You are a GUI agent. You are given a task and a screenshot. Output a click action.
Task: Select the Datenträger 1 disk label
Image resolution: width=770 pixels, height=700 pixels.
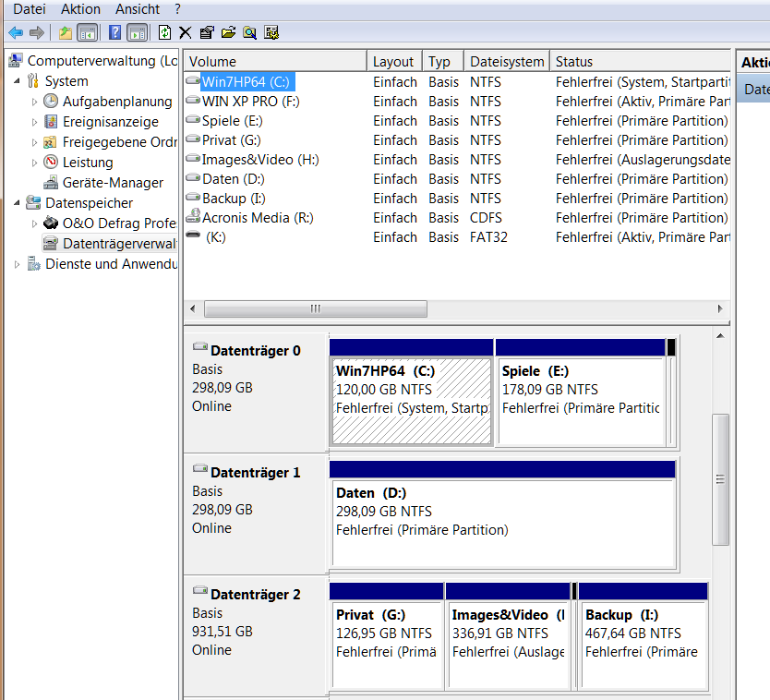256,473
